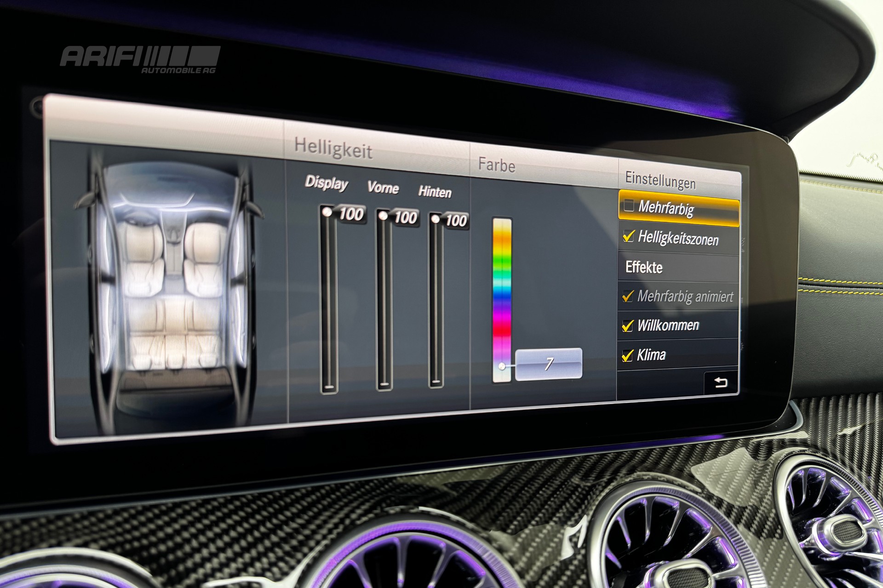Select the Einstellungen heading
The width and height of the screenshot is (883, 588).
(x=660, y=180)
